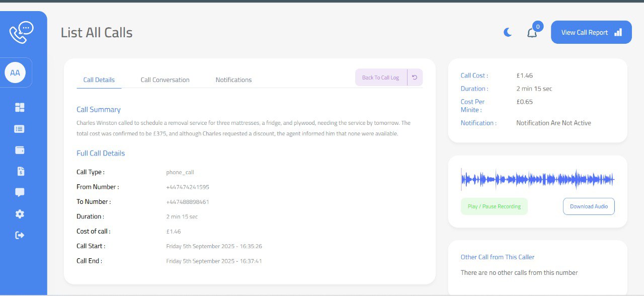The image size is (644, 296).
Task: Select the call log list icon
Action: 19,128
